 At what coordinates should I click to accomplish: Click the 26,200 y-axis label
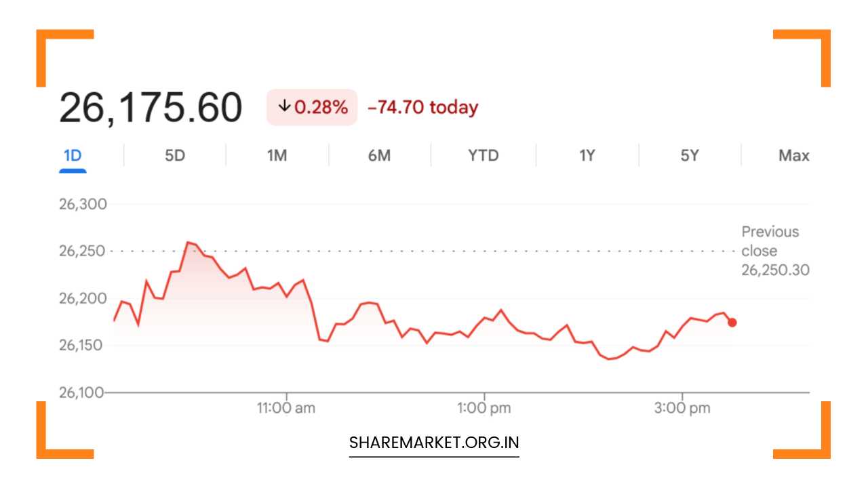click(x=83, y=298)
